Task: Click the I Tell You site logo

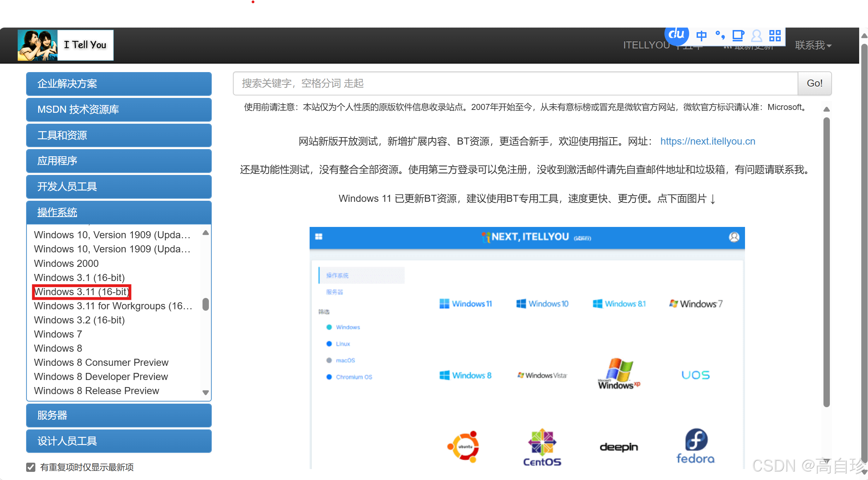Action: pyautogui.click(x=66, y=45)
